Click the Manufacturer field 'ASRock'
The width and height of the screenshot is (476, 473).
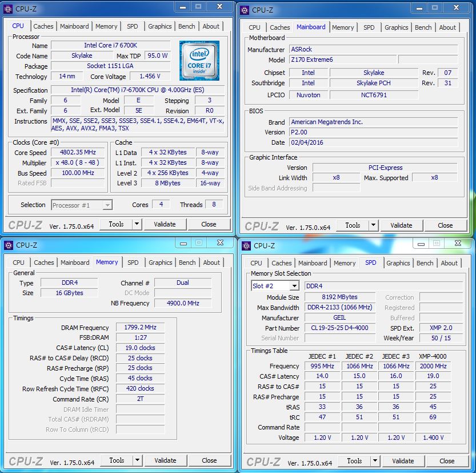373,49
